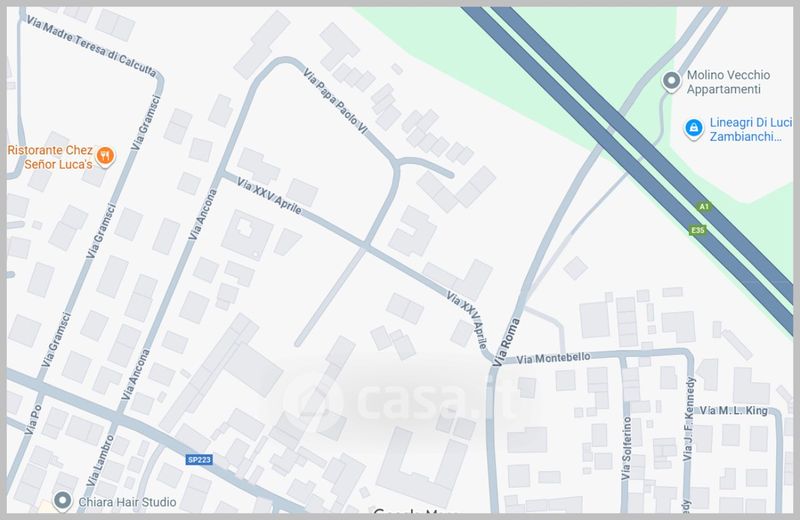Click the E35 route shield

click(x=697, y=230)
